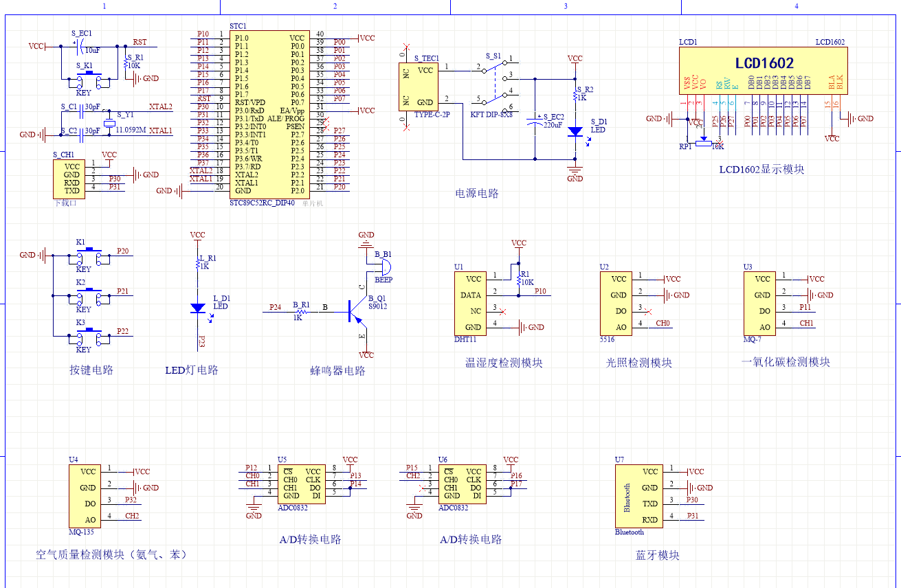Click the S_D1 power indicator LED
This screenshot has height=588, width=901.
[x=575, y=131]
